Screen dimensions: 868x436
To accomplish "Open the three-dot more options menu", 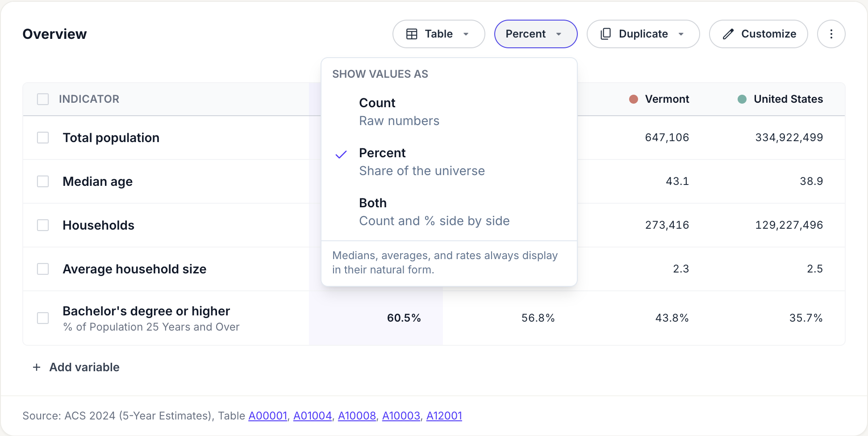I will point(831,34).
